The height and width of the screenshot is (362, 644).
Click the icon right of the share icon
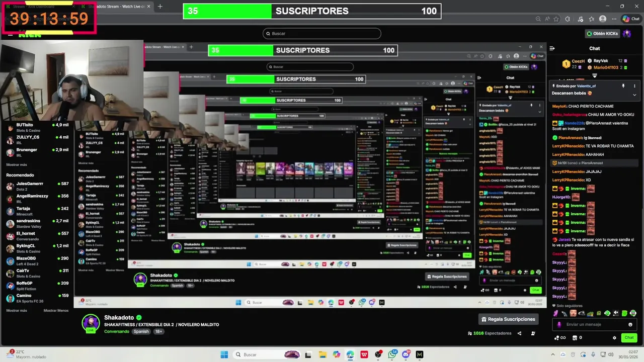tap(533, 333)
